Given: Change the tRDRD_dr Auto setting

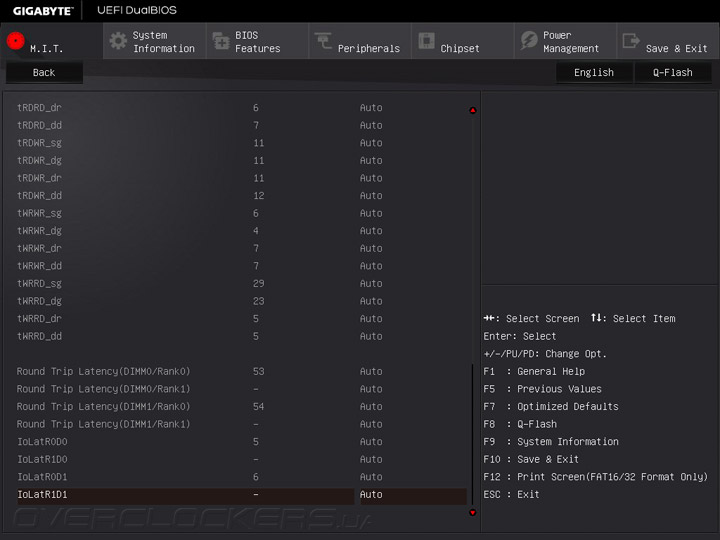Looking at the screenshot, I should click(x=371, y=108).
